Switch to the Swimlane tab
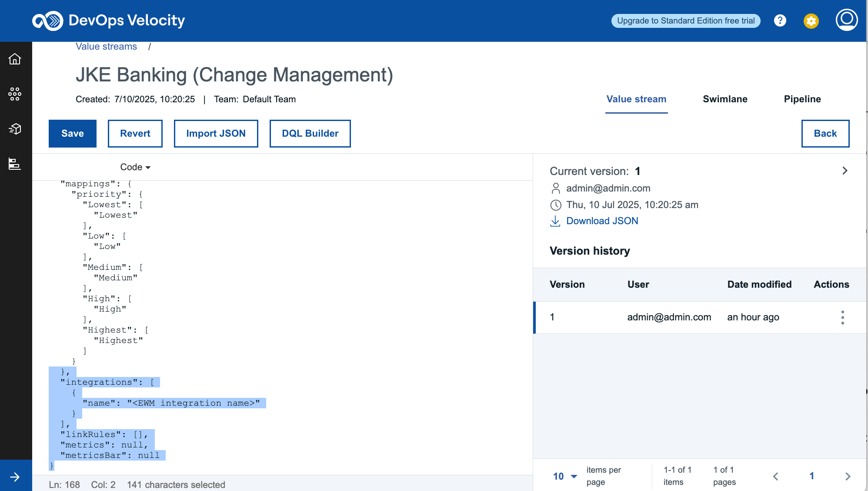The width and height of the screenshot is (868, 491). coord(725,99)
